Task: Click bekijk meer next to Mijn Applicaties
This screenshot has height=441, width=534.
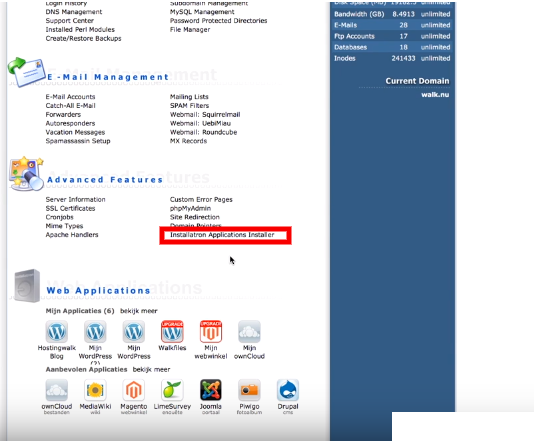Action: [139, 311]
